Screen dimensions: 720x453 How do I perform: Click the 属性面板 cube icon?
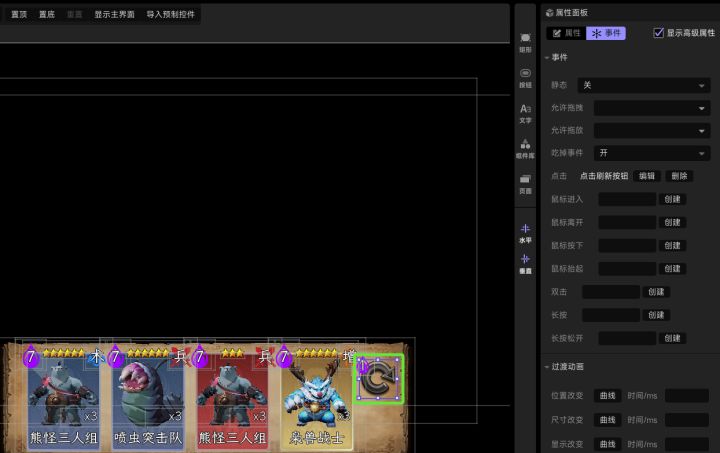[x=549, y=13]
